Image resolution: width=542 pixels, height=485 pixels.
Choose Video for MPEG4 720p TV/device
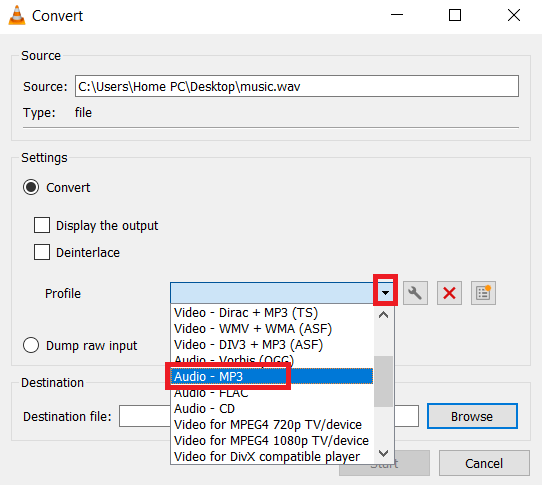coord(272,425)
